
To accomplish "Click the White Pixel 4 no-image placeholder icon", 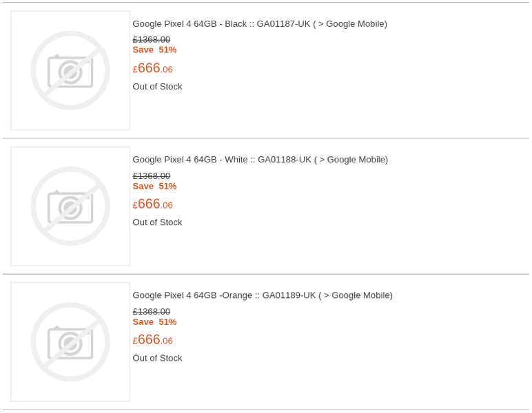I will [x=70, y=206].
